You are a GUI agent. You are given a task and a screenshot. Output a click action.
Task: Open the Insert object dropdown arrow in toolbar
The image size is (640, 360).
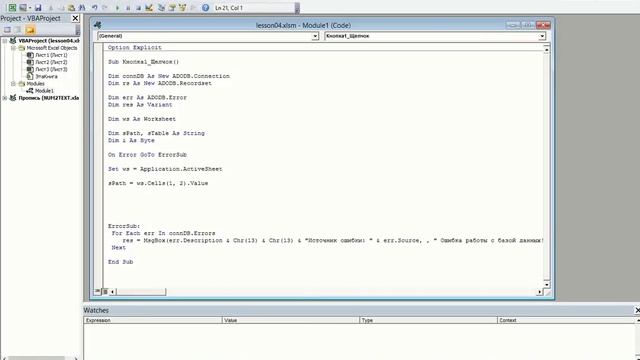[30, 8]
